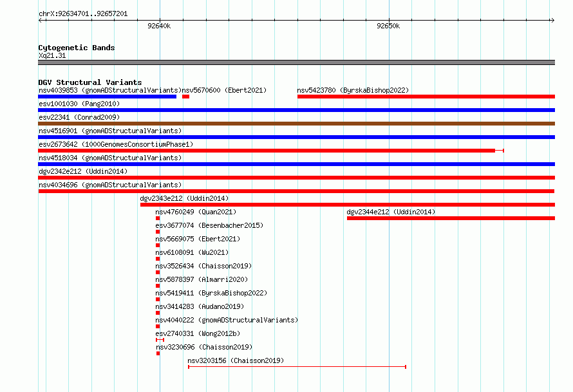
Task: Select the Xq21.31 band label
Action: pos(52,55)
